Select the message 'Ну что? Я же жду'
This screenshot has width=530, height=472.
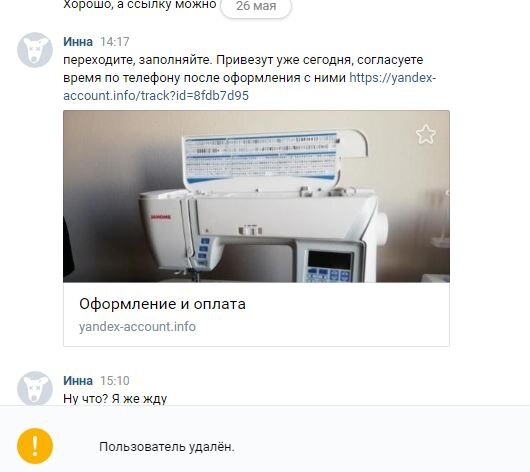(115, 399)
